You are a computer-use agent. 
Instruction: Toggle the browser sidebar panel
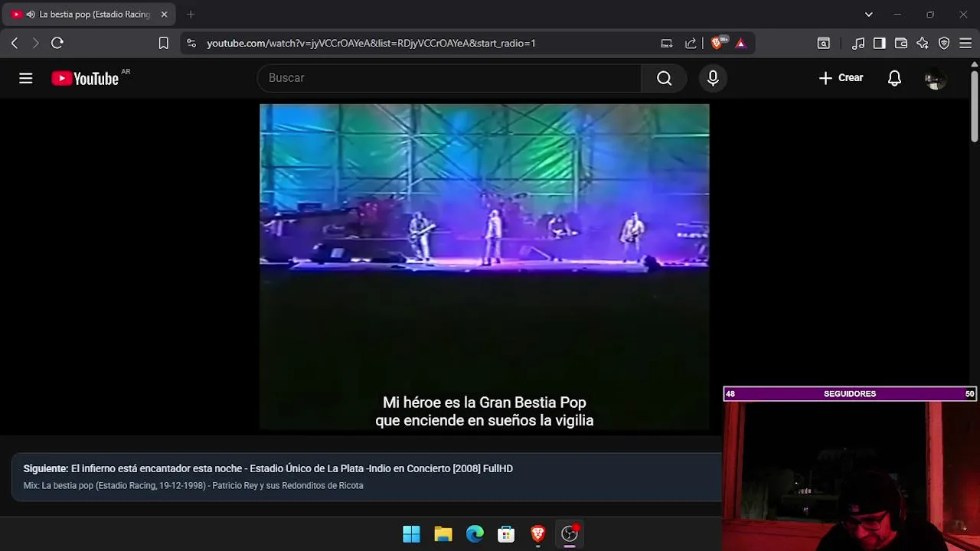pos(880,44)
